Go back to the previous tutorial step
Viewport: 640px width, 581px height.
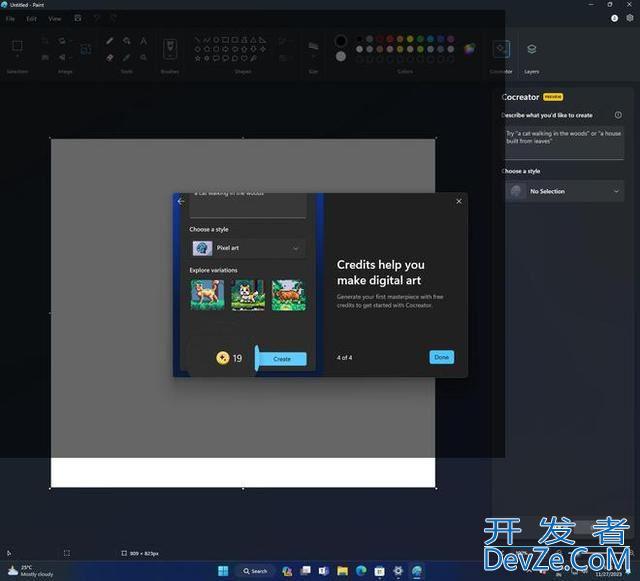tap(181, 201)
